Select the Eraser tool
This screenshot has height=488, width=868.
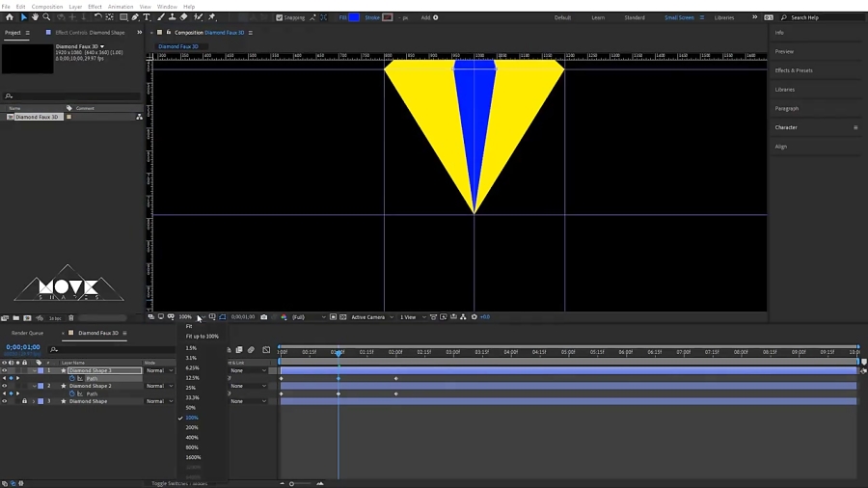(184, 17)
